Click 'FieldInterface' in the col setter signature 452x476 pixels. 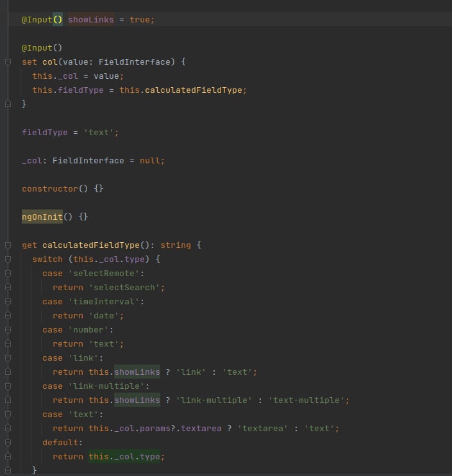pos(134,62)
